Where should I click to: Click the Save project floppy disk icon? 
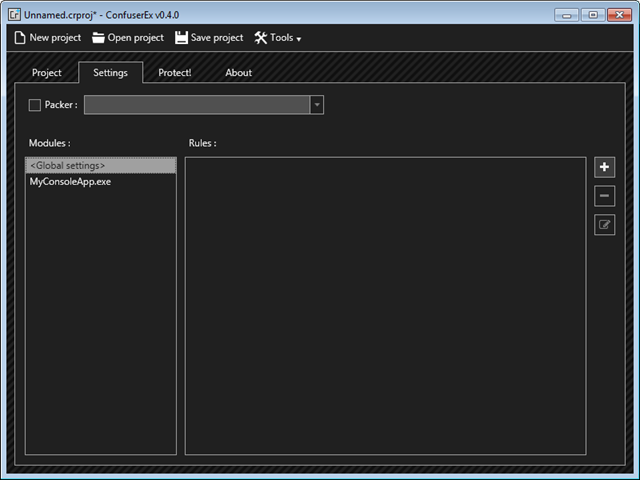pyautogui.click(x=181, y=38)
